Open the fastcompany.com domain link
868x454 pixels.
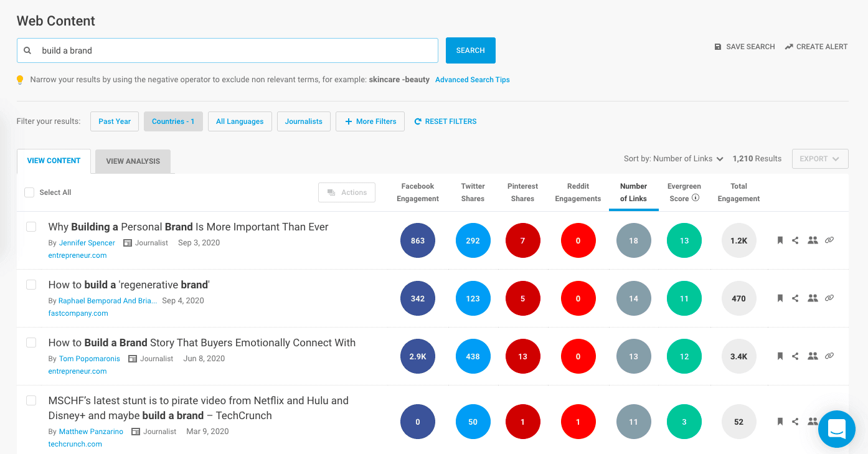coord(78,313)
